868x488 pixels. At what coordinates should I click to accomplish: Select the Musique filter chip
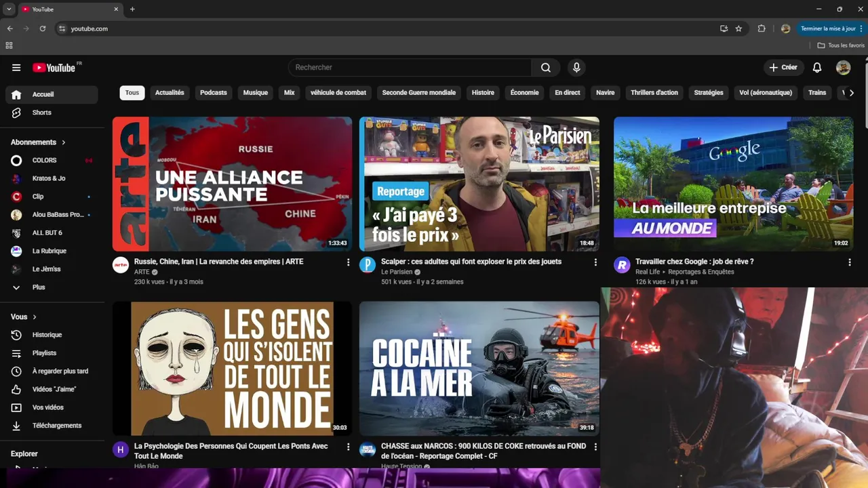point(256,93)
